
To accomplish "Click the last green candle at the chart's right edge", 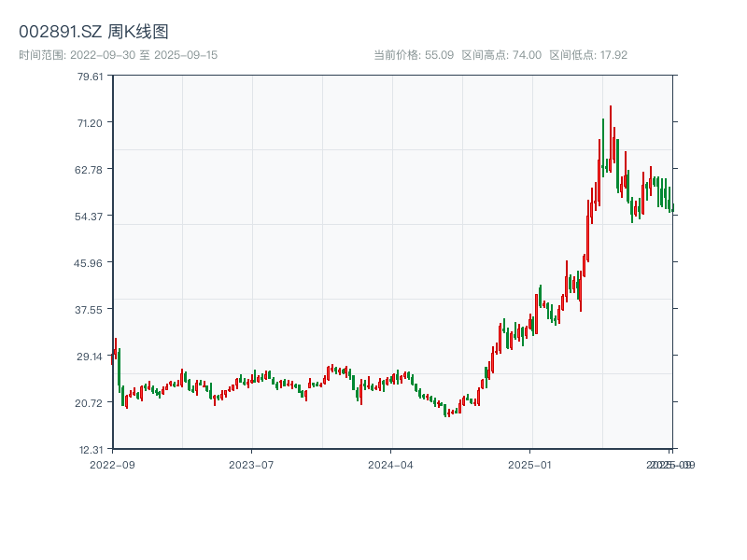I will [672, 208].
